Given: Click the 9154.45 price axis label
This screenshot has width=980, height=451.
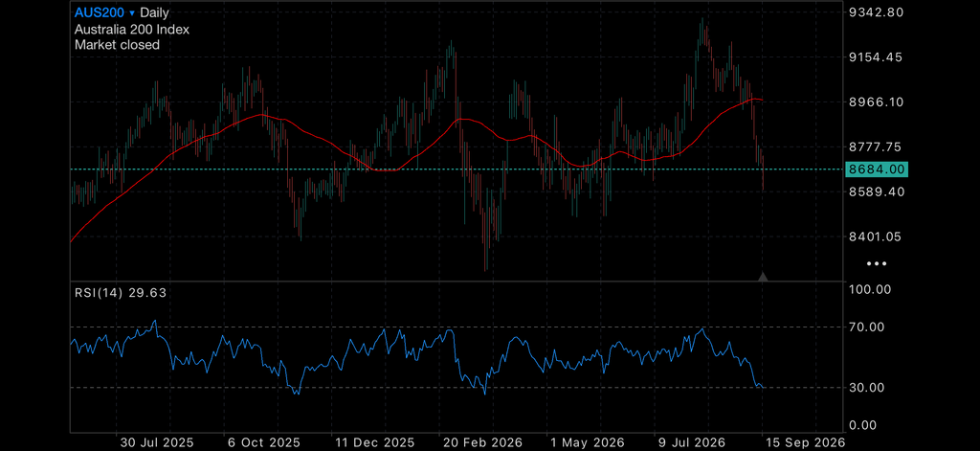Looking at the screenshot, I should tap(877, 56).
